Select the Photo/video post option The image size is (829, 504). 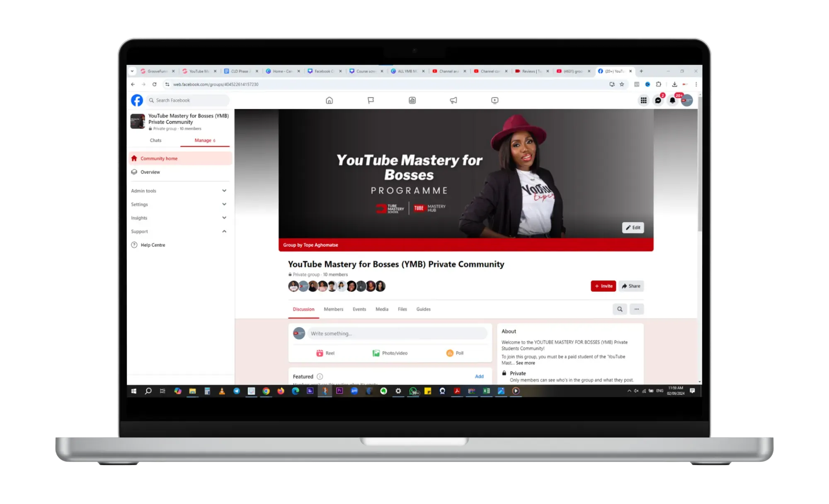[390, 353]
